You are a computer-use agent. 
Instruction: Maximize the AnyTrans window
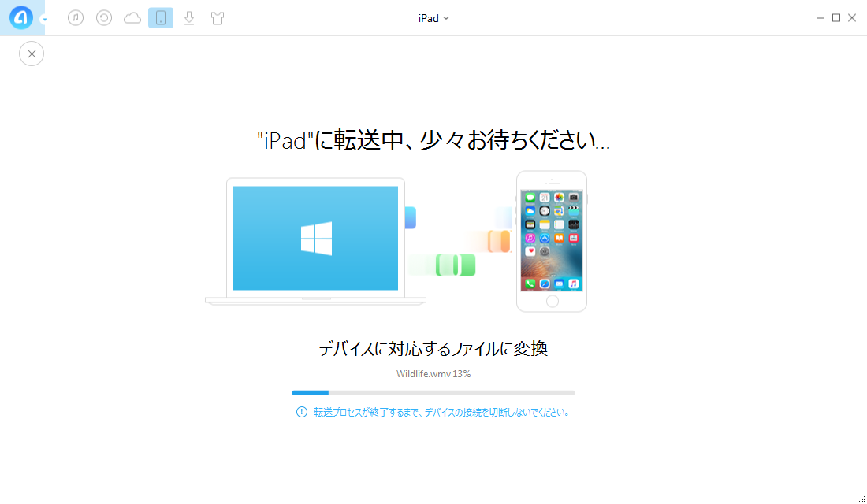click(x=836, y=18)
